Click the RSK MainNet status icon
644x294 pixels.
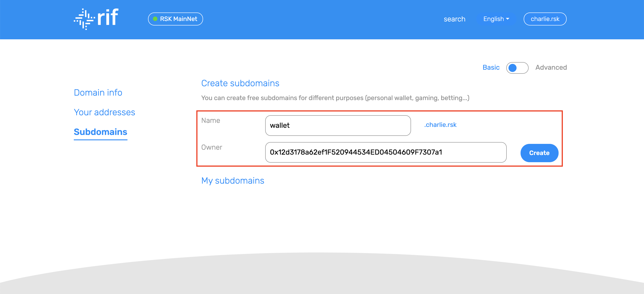[x=155, y=19]
